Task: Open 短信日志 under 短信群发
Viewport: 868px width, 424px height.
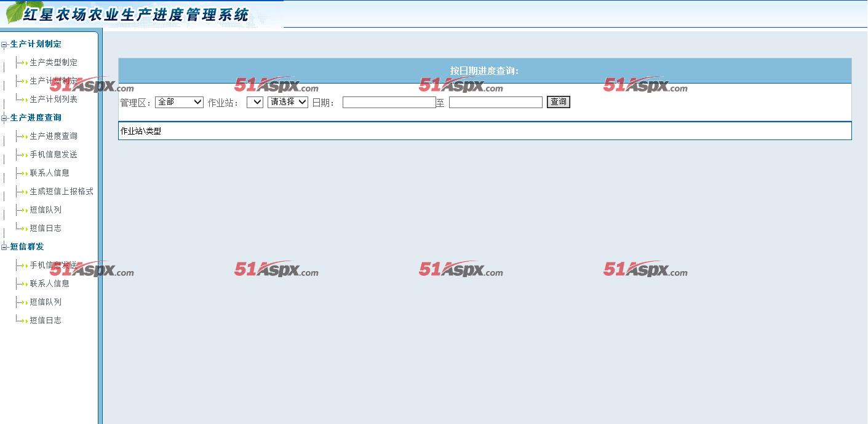Action: pos(46,321)
